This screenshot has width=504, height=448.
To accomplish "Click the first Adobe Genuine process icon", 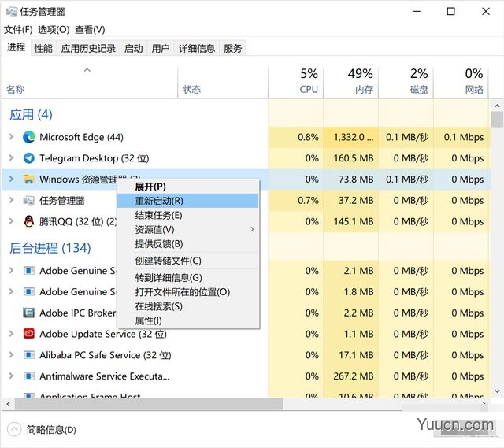I will (28, 271).
